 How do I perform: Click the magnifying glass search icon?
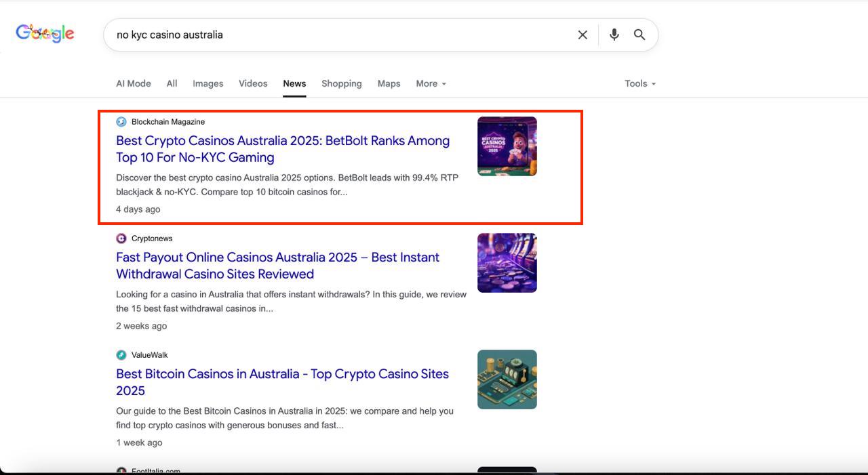tap(639, 35)
